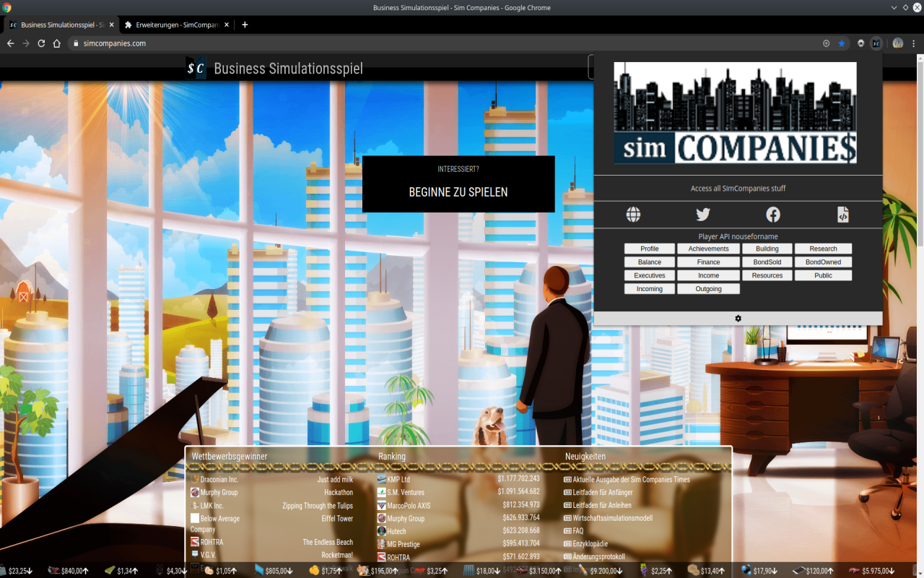
Task: Click the Murphy Group winner logo
Action: coord(195,492)
